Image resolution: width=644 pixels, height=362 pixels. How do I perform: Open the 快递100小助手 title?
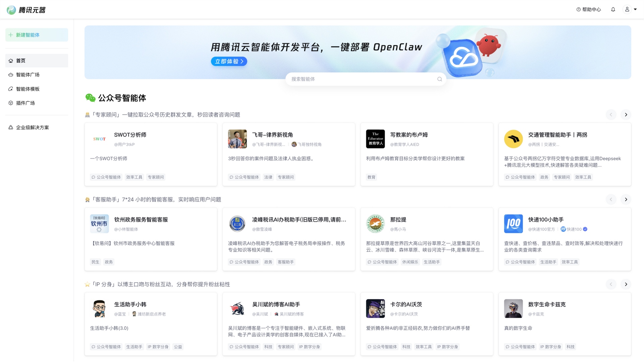point(546,220)
